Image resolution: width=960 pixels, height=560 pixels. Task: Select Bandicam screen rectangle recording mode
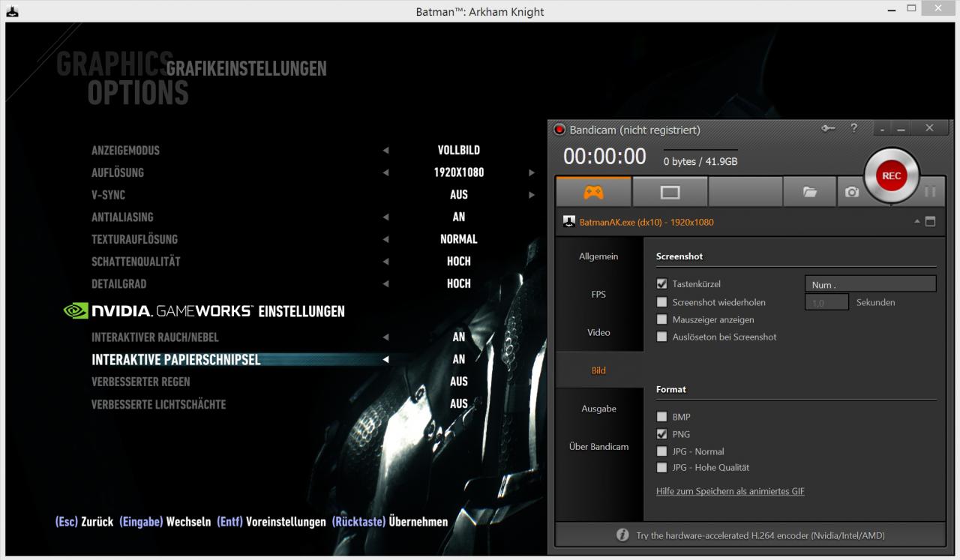[x=670, y=192]
